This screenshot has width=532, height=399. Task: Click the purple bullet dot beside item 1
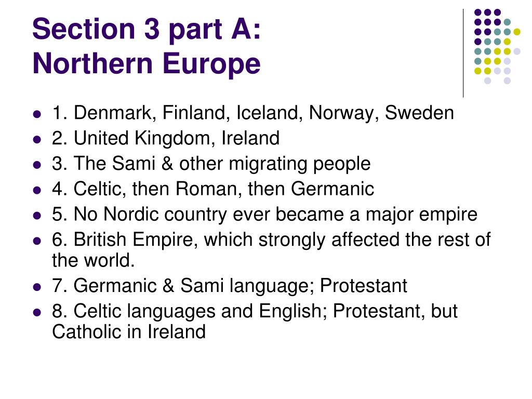pyautogui.click(x=37, y=114)
